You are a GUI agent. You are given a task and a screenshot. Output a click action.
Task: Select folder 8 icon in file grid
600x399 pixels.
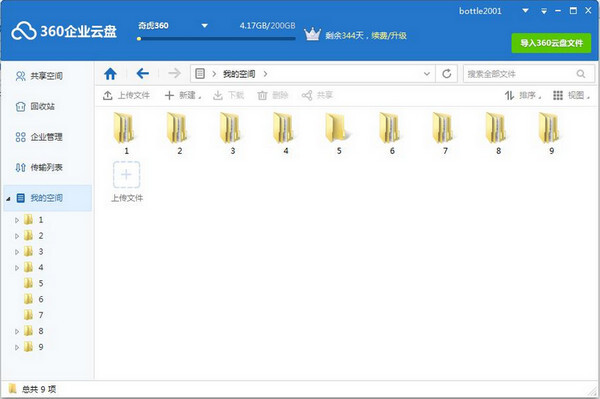click(496, 128)
